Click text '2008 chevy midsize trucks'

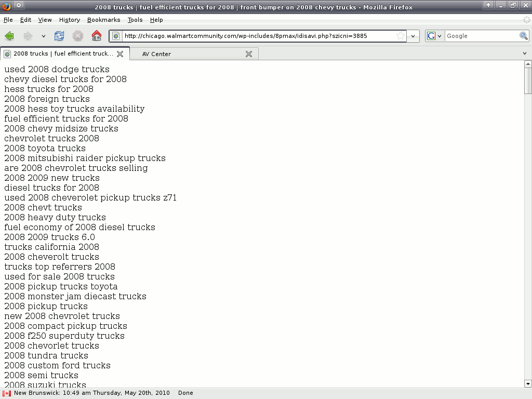click(61, 128)
